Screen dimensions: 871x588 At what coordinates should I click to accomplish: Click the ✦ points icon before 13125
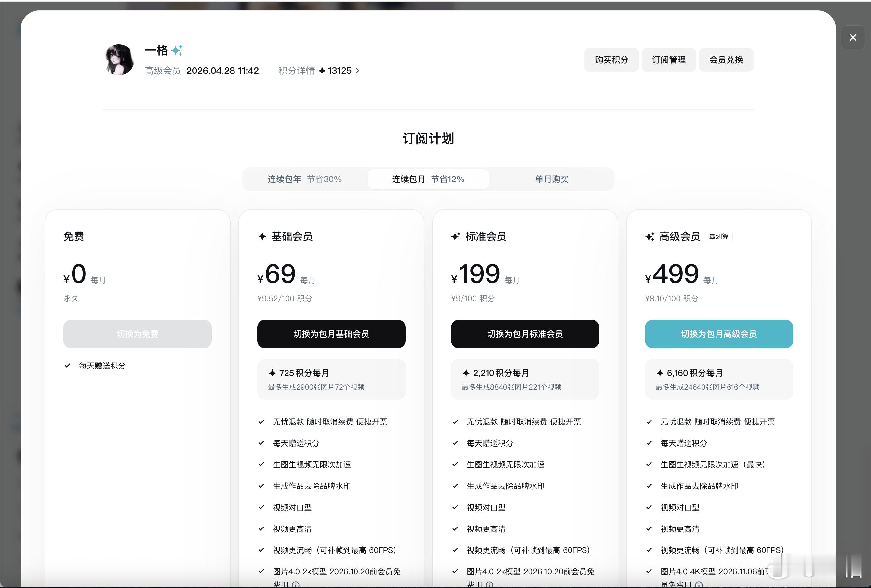323,71
